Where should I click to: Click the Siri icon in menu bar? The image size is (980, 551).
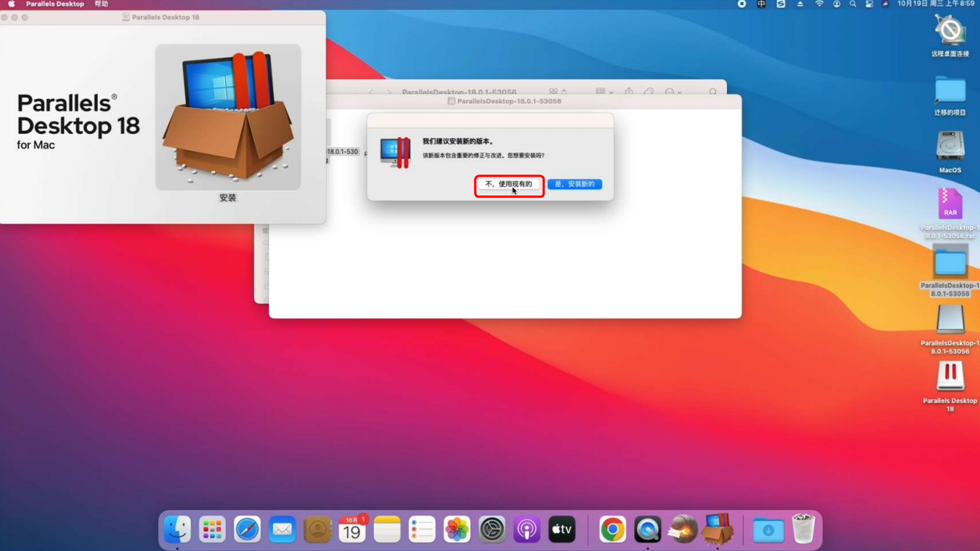(x=886, y=4)
